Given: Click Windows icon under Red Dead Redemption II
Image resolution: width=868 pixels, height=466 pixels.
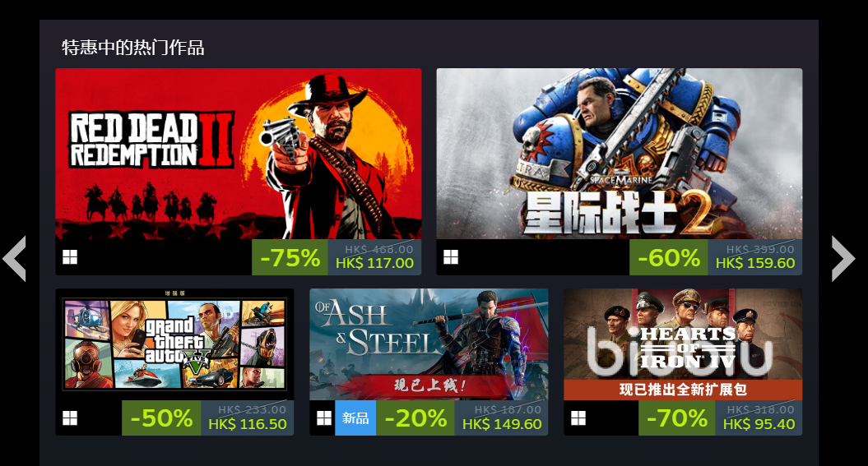Looking at the screenshot, I should coord(70,257).
